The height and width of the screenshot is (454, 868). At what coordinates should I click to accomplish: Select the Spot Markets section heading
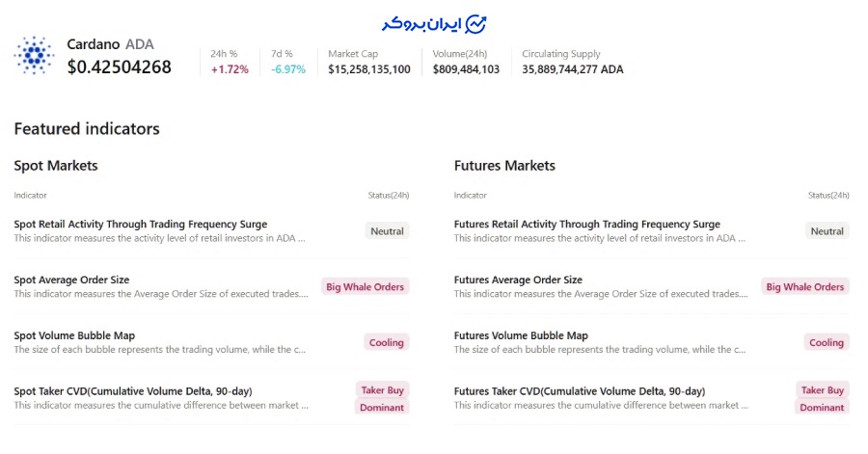(x=56, y=166)
